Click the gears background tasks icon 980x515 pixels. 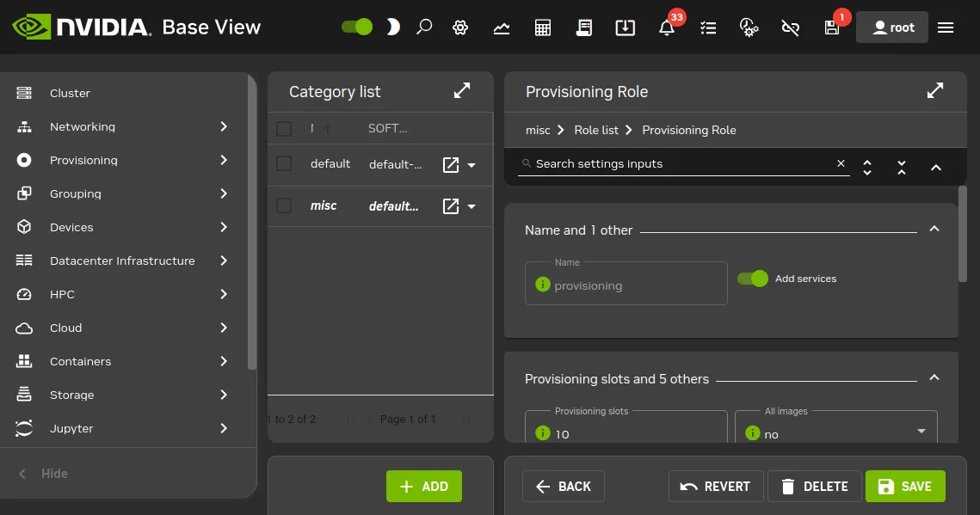click(749, 28)
